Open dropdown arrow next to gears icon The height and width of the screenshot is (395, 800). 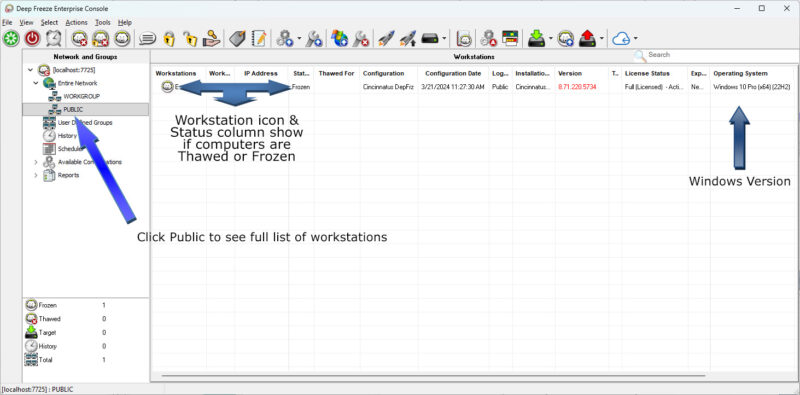pos(299,39)
